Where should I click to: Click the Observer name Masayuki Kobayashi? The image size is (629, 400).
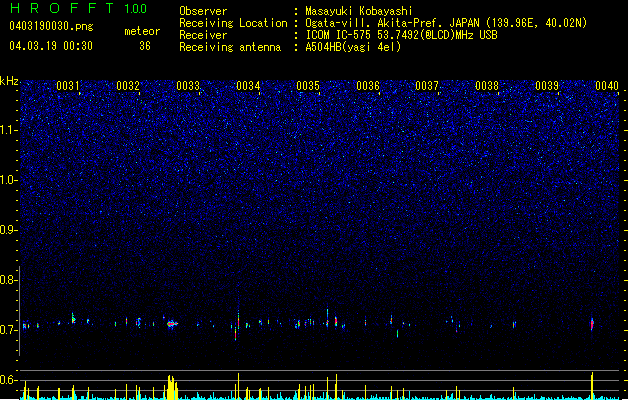click(x=359, y=11)
